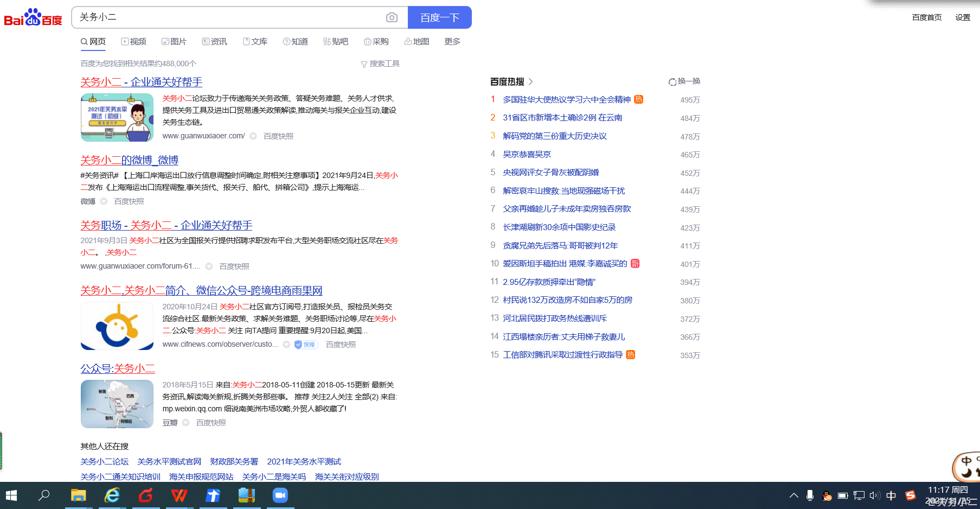Expand arrow beside guanwuxiaoer.com/forum-61
This screenshot has height=509, width=980.
209,266
